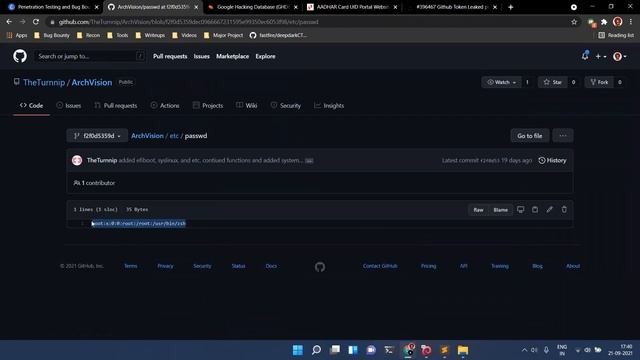Open the profile avatar menu on GitHub
Screen dimensions: 640x360
pyautogui.click(x=620, y=56)
